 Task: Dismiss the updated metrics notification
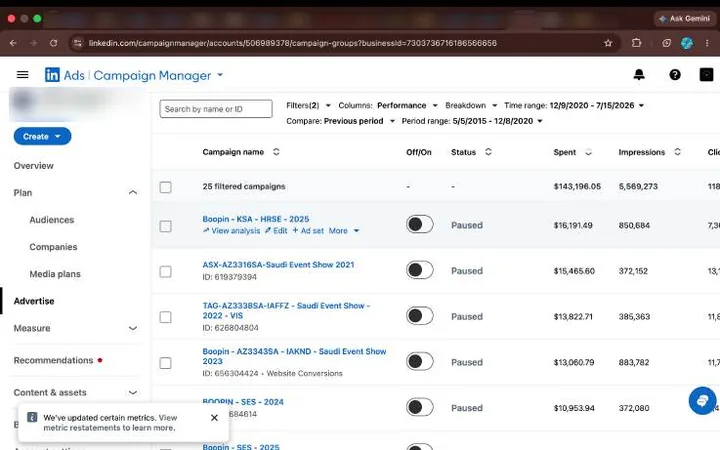pyautogui.click(x=214, y=417)
